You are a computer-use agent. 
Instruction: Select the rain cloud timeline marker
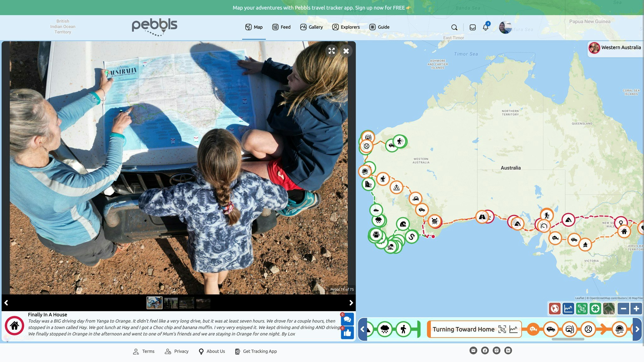point(385,329)
